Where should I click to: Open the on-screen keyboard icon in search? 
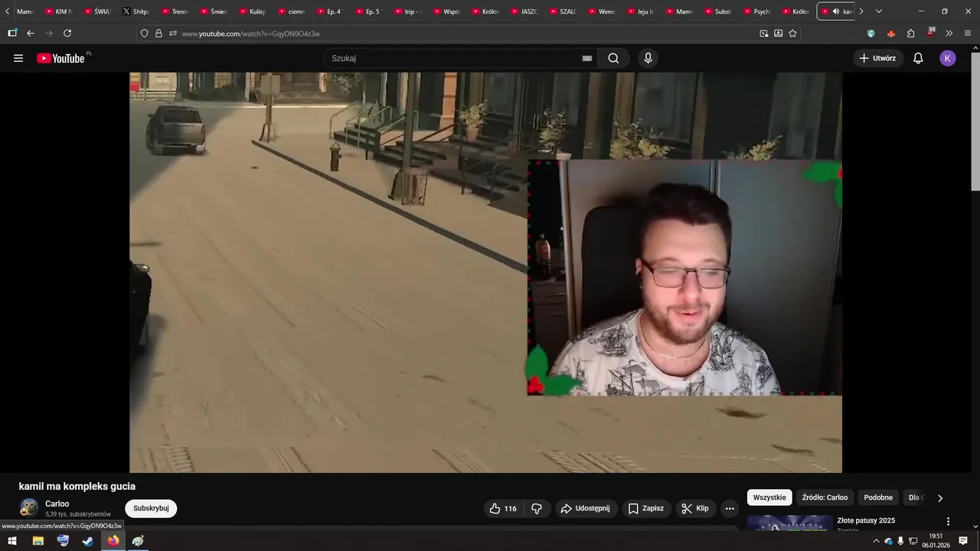point(587,58)
